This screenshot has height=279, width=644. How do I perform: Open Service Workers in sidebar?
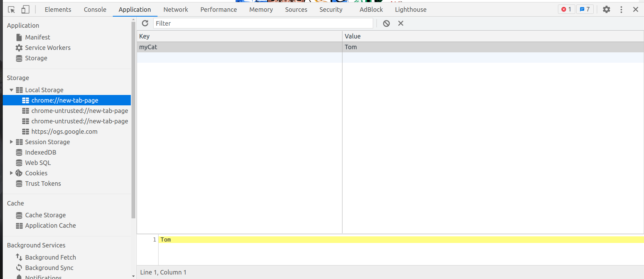pos(48,48)
